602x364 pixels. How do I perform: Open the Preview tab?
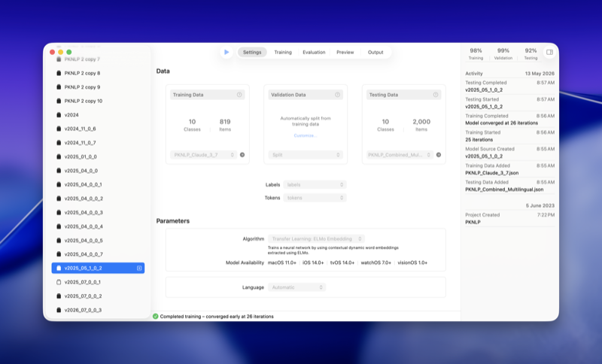[345, 52]
